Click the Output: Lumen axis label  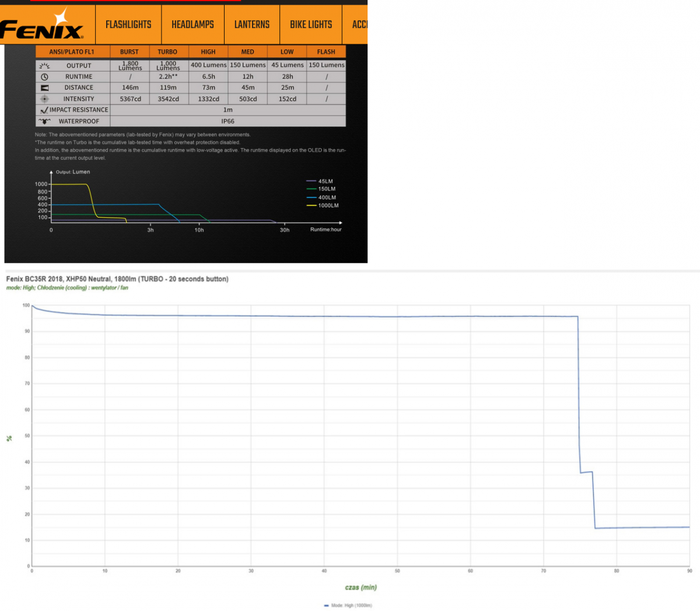[x=73, y=172]
